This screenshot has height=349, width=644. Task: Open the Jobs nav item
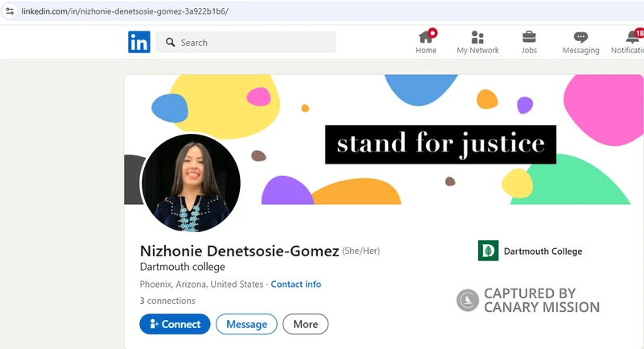tap(529, 42)
